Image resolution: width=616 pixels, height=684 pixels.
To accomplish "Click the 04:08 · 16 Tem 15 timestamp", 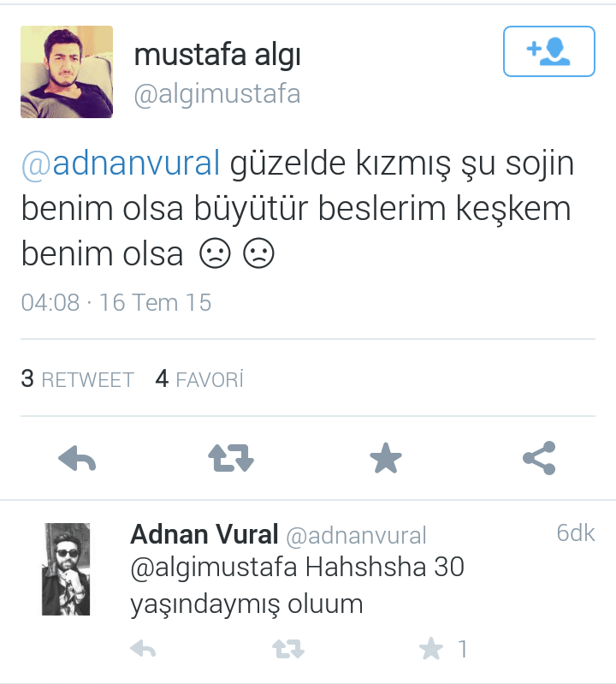I will 116,302.
